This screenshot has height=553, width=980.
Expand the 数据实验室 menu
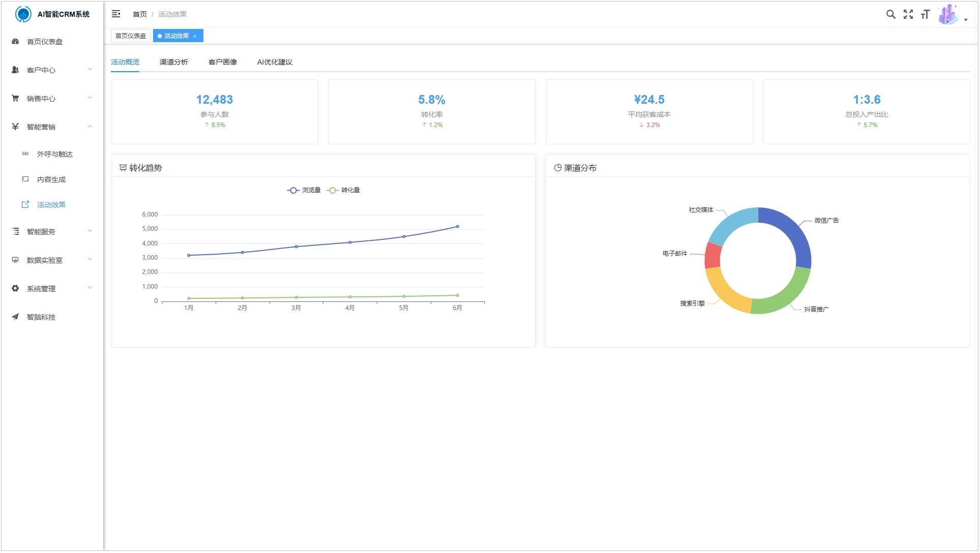click(x=51, y=260)
